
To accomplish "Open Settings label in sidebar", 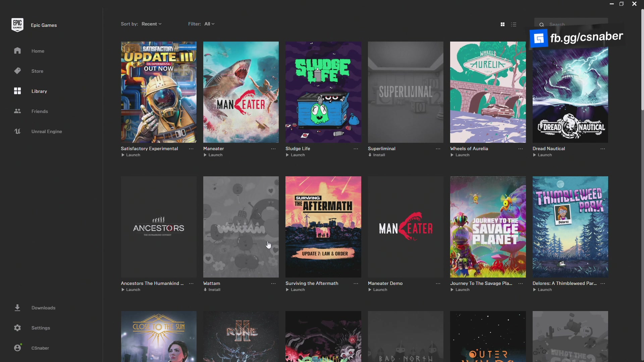I will (41, 328).
